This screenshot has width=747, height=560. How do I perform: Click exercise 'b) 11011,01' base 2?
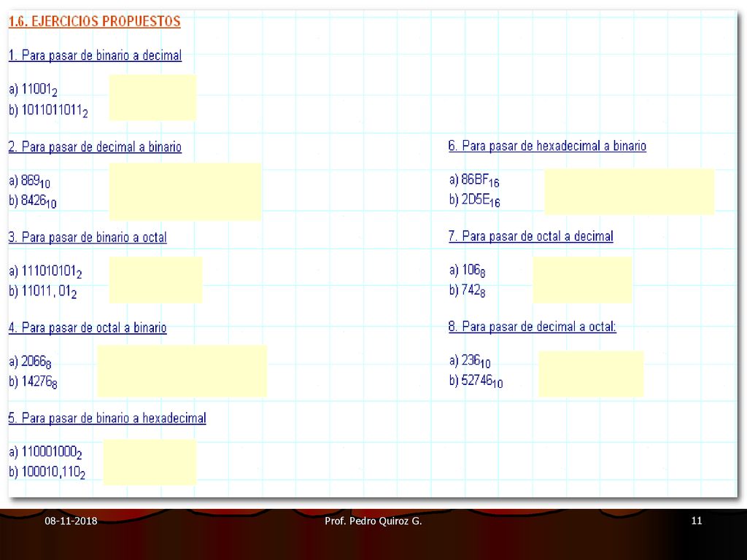(42, 292)
